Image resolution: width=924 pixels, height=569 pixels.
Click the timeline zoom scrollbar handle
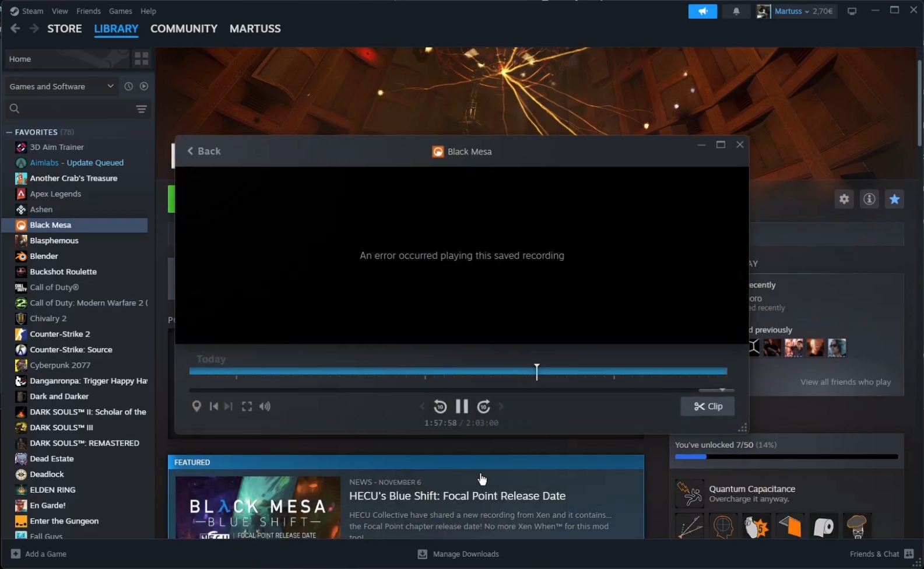coord(716,390)
